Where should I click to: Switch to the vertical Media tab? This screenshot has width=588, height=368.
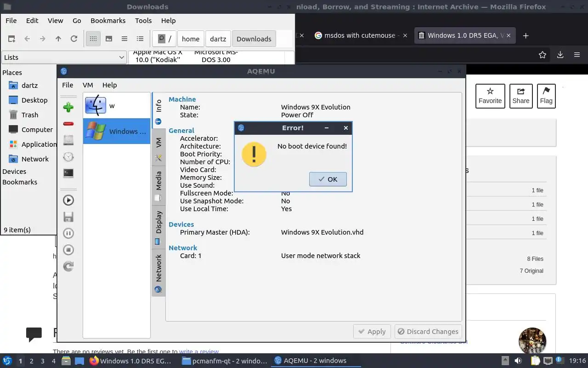(158, 186)
